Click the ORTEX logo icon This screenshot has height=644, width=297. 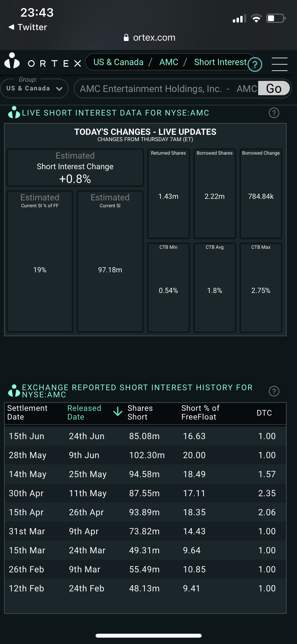pos(12,61)
